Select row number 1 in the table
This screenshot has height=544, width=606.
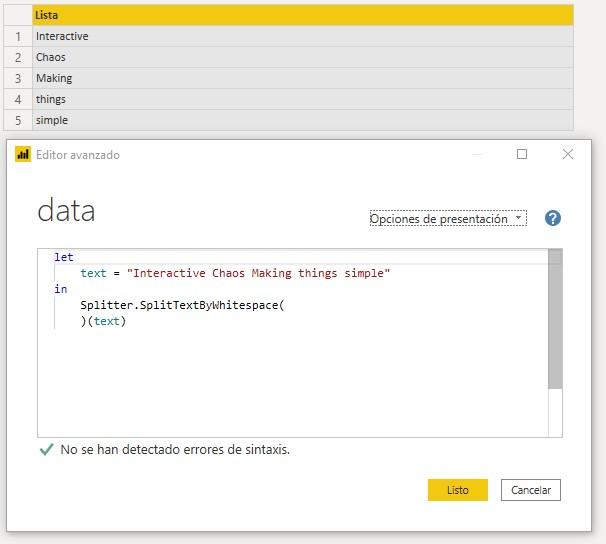(18, 36)
